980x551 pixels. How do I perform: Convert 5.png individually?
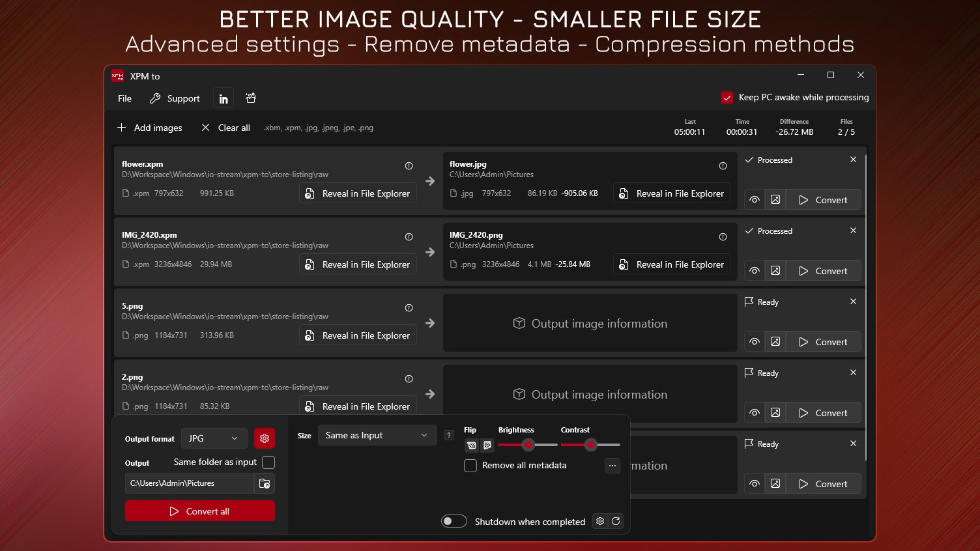(x=824, y=342)
